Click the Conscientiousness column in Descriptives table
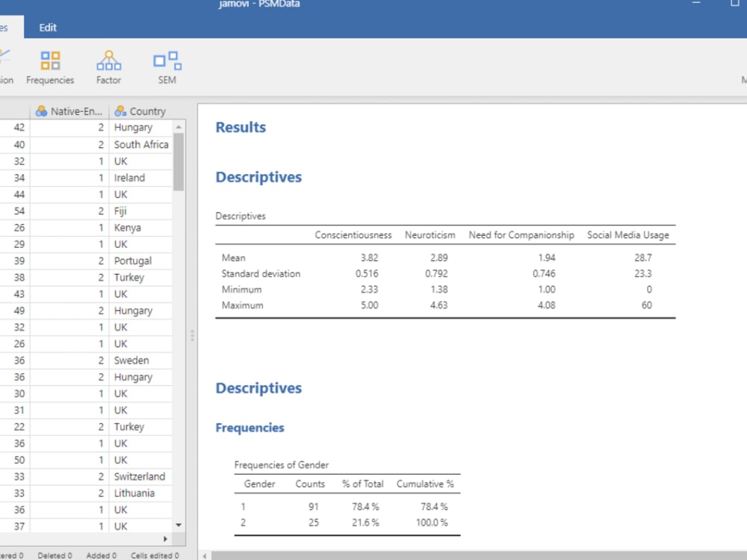This screenshot has height=560, width=747. tap(353, 234)
